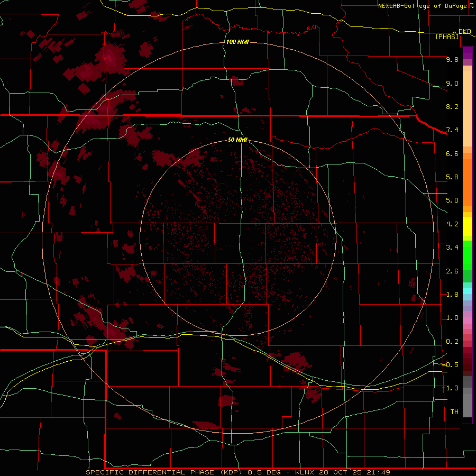The height and width of the screenshot is (476, 476).
Task: Click the 8.2 value on the color scale
Action: point(452,106)
